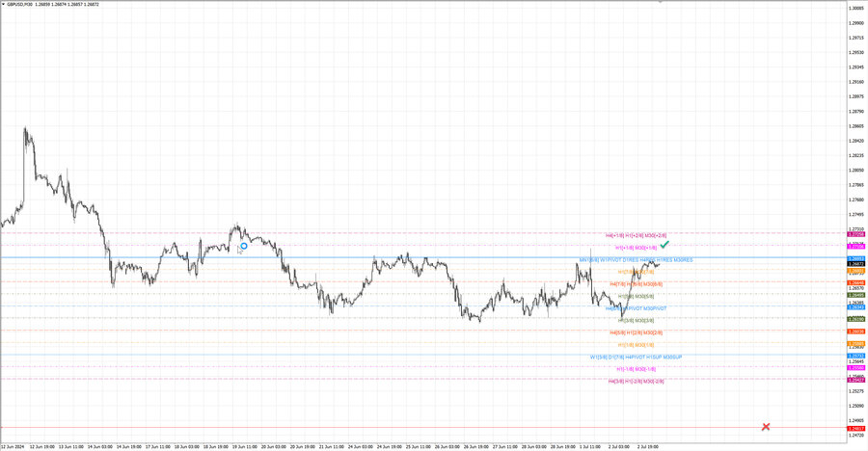Viewport: 868px width, 451px height.
Task: Click the 2 Jul 19:00 time axis label
Action: click(x=648, y=446)
